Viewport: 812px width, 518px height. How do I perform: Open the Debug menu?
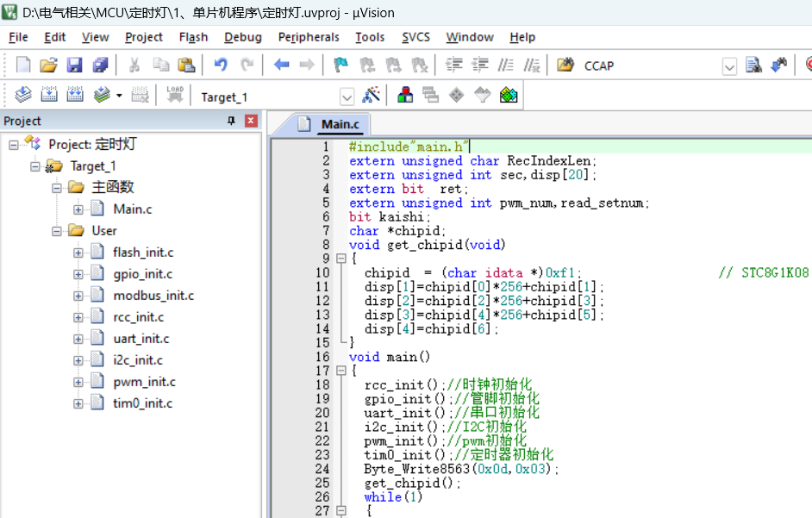[242, 37]
